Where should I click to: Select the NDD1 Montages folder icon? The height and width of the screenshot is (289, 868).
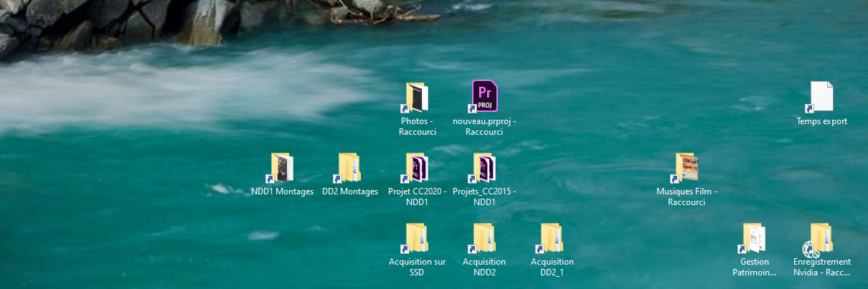(x=281, y=167)
